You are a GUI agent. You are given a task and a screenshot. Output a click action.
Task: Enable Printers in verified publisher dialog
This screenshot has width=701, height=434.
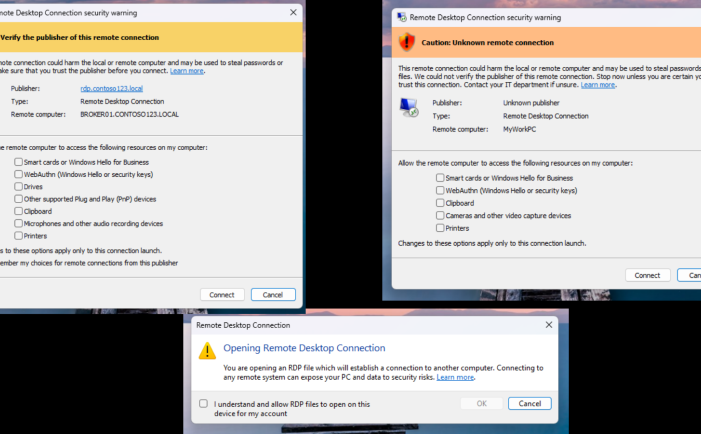click(18, 236)
